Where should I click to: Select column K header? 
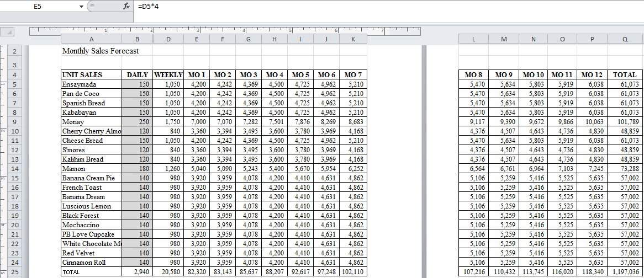click(352, 39)
